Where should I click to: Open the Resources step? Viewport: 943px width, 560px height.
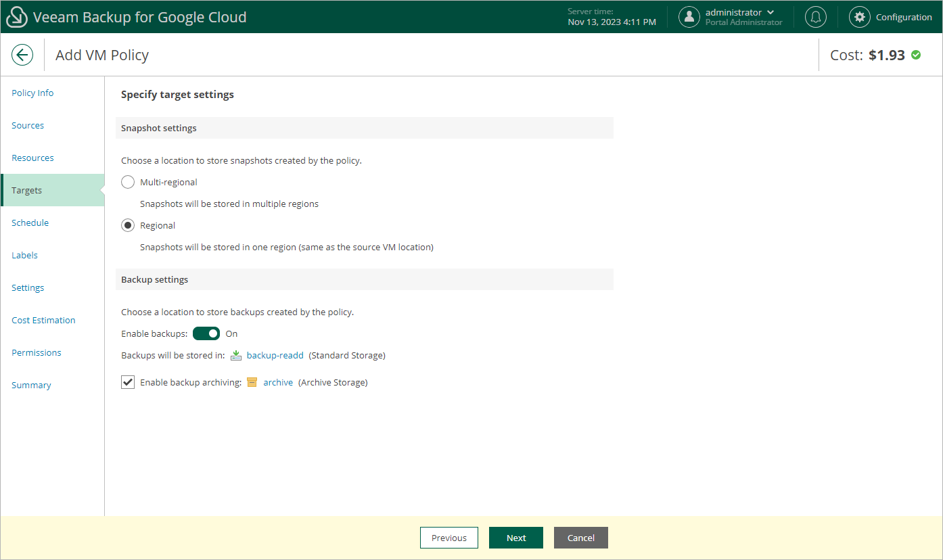(32, 158)
